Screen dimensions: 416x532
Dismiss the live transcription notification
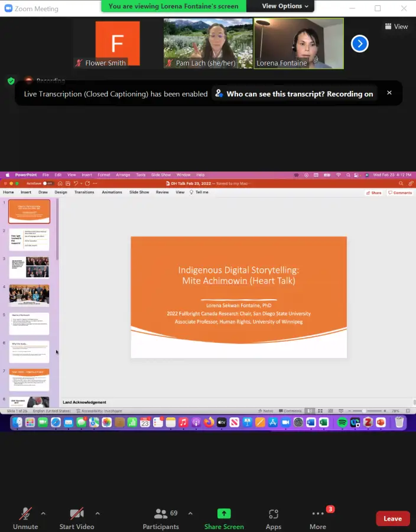[x=389, y=93]
